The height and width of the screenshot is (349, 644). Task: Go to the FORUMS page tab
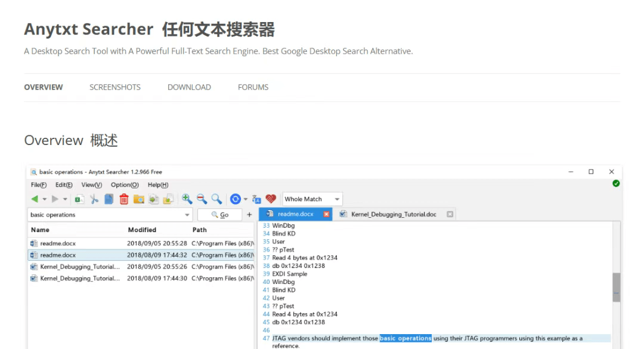253,87
